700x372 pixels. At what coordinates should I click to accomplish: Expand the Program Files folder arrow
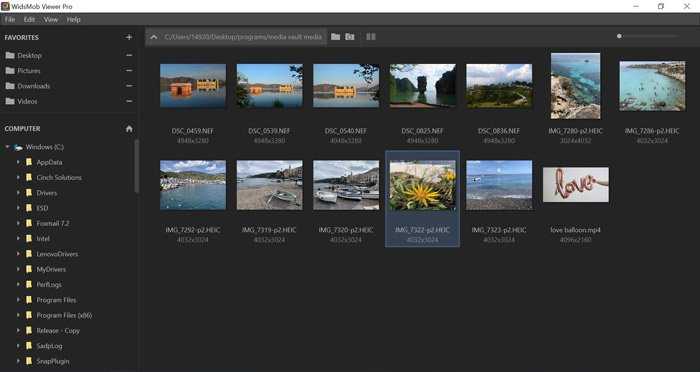point(18,300)
